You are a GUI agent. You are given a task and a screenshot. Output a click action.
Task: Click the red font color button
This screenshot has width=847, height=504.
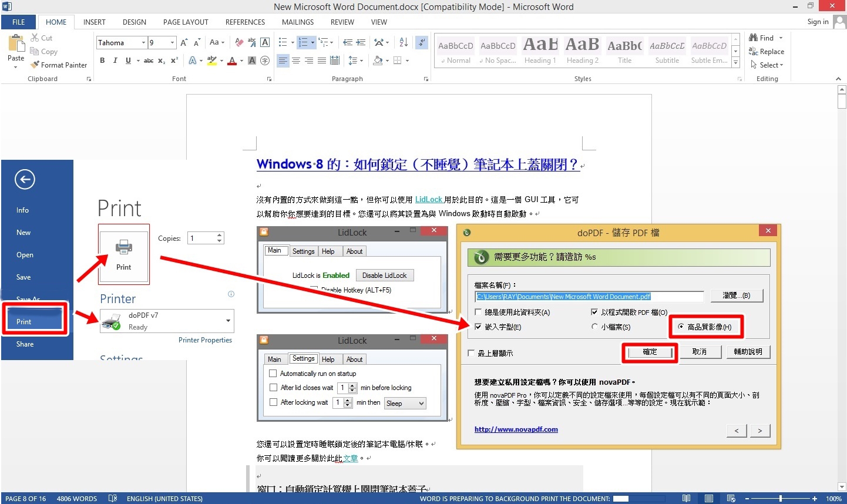point(232,61)
